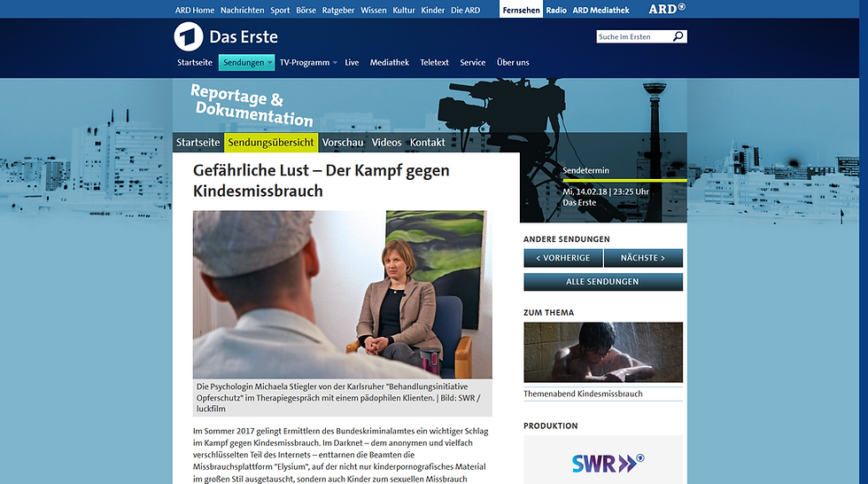The image size is (868, 484).
Task: Select the Vorschau tab
Action: point(343,143)
